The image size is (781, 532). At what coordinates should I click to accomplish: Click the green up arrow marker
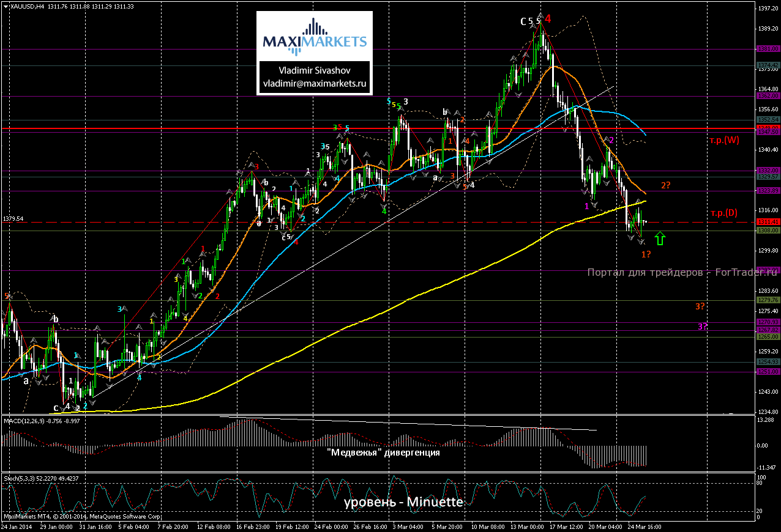point(660,238)
